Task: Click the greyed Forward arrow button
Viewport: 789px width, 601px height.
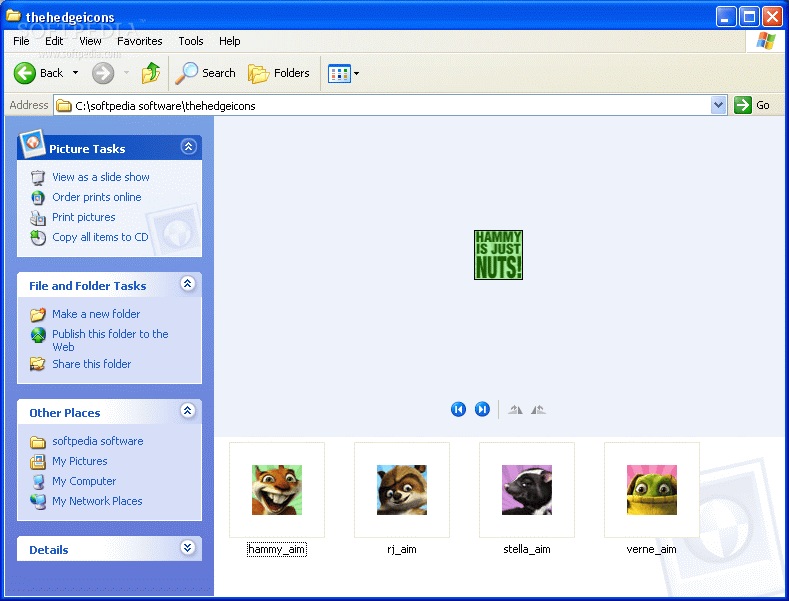Action: 103,73
